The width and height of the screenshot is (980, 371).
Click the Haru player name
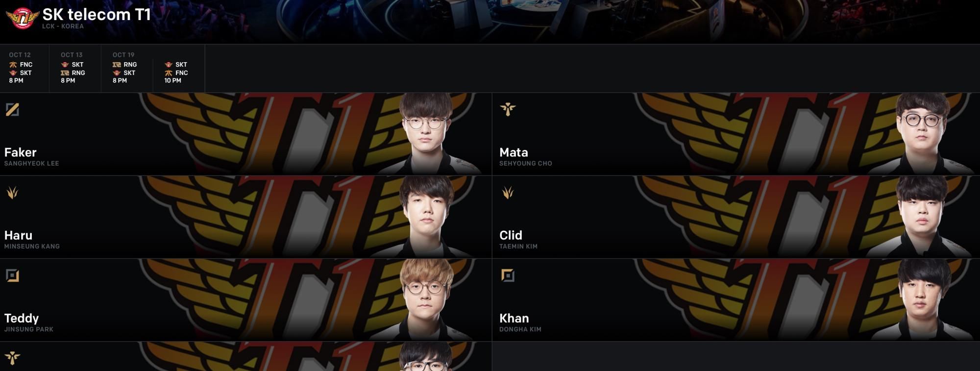click(x=18, y=235)
